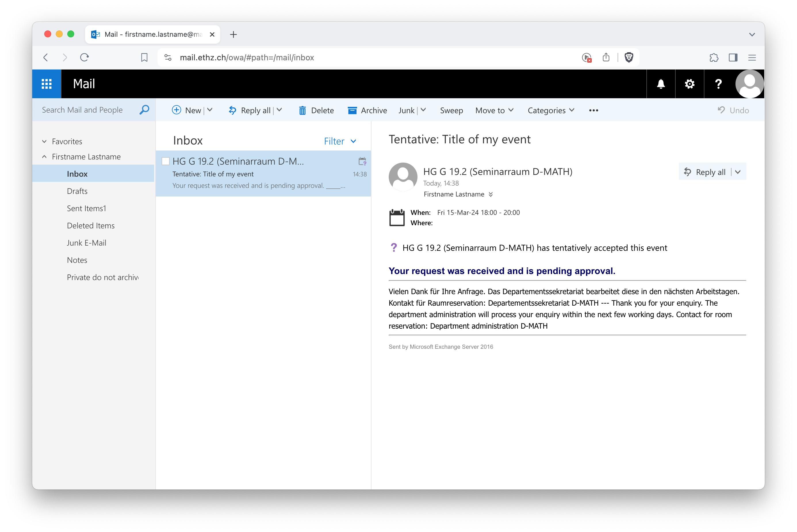797x532 pixels.
Task: Open the help question mark icon
Action: [x=718, y=84]
